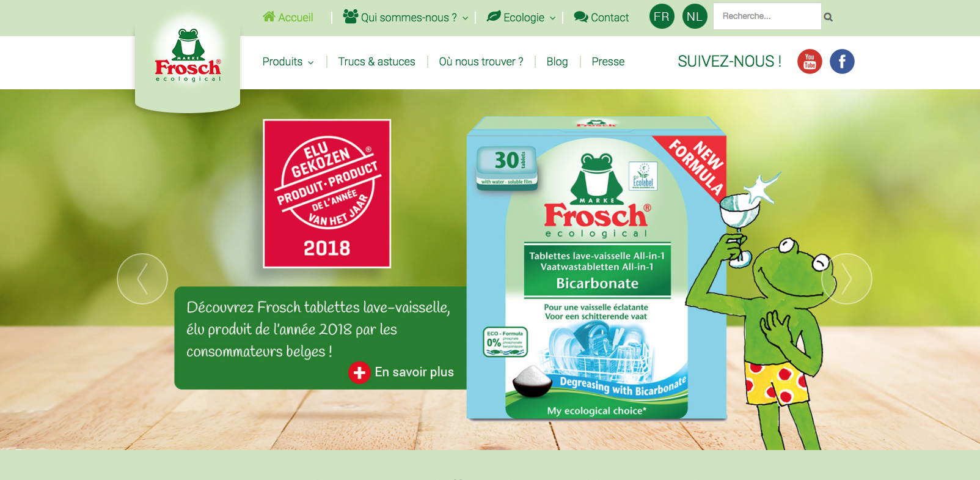Viewport: 980px width, 480px height.
Task: Expand the Ecologie dropdown menu
Action: click(521, 17)
